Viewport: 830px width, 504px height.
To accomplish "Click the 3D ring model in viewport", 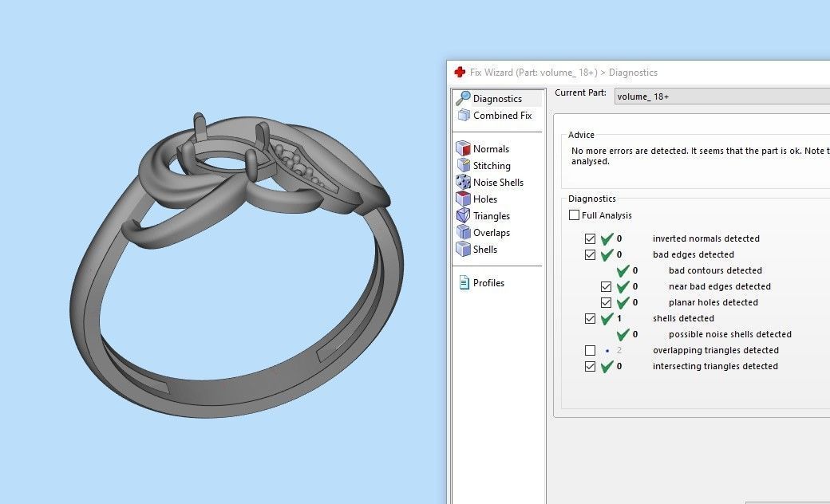I will (x=235, y=265).
